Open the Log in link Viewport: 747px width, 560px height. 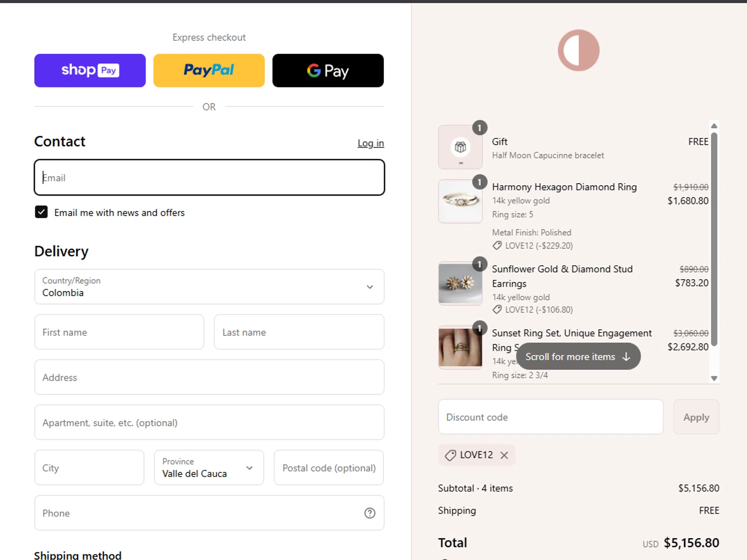[x=371, y=143]
